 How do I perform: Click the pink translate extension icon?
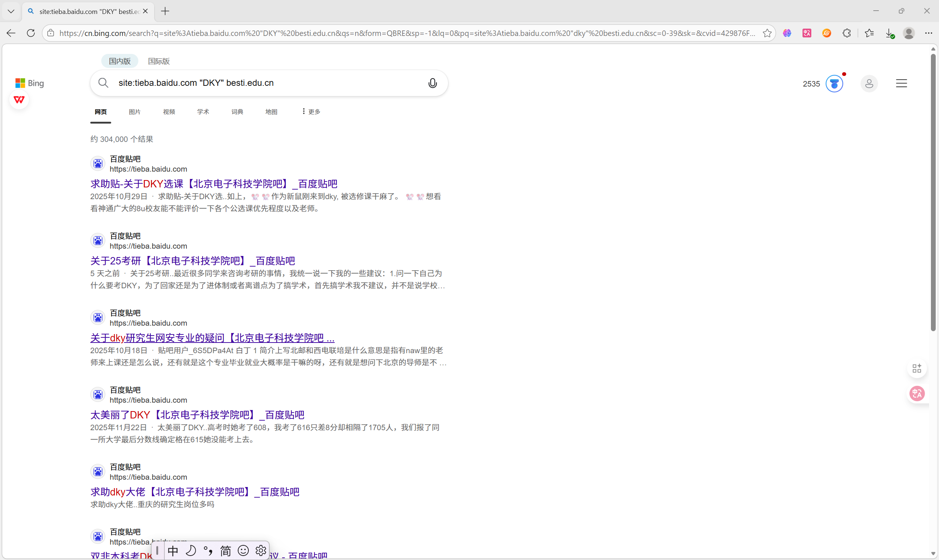807,33
